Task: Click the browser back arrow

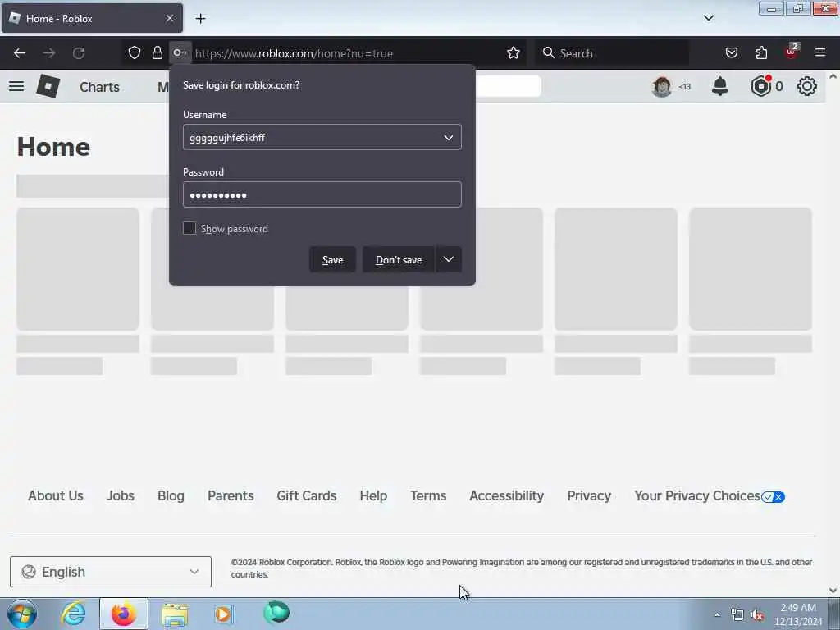Action: coord(20,53)
